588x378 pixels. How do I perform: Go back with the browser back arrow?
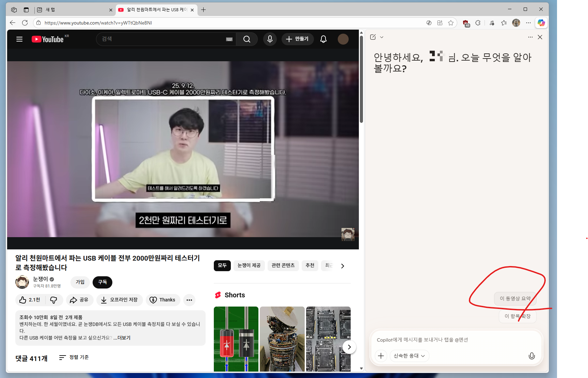tap(13, 23)
